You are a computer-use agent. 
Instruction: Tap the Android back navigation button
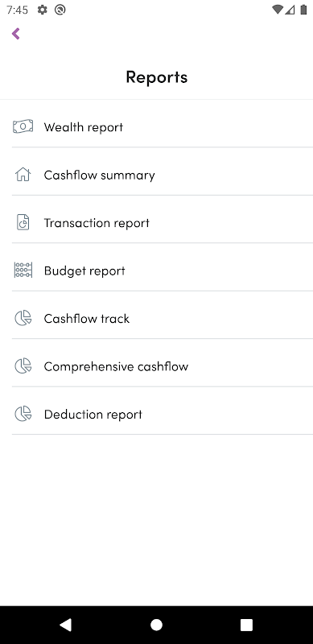[66, 625]
